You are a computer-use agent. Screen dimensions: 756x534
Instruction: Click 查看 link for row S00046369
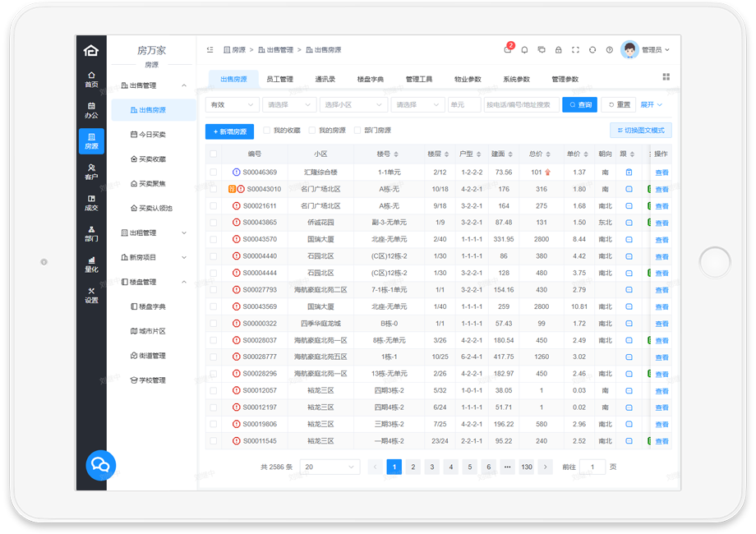[661, 173]
